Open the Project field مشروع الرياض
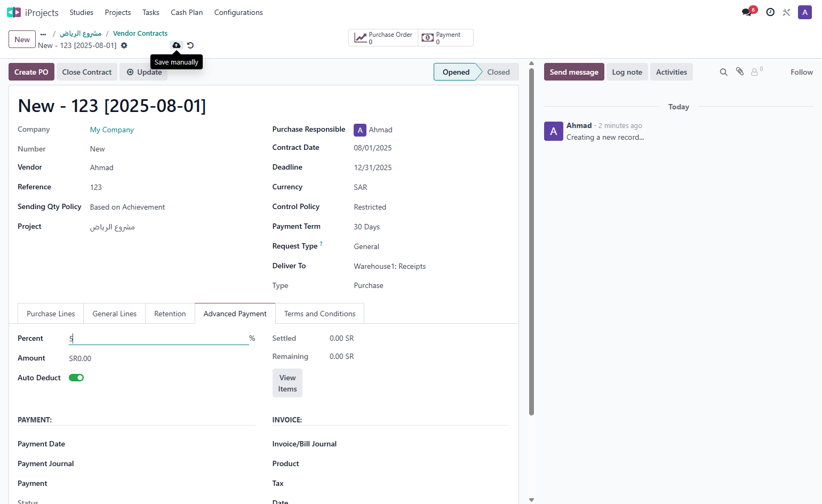822x504 pixels. 113,227
